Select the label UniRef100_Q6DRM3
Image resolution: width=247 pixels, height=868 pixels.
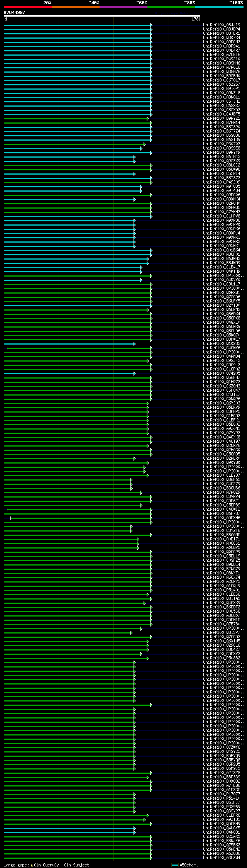click(x=222, y=310)
